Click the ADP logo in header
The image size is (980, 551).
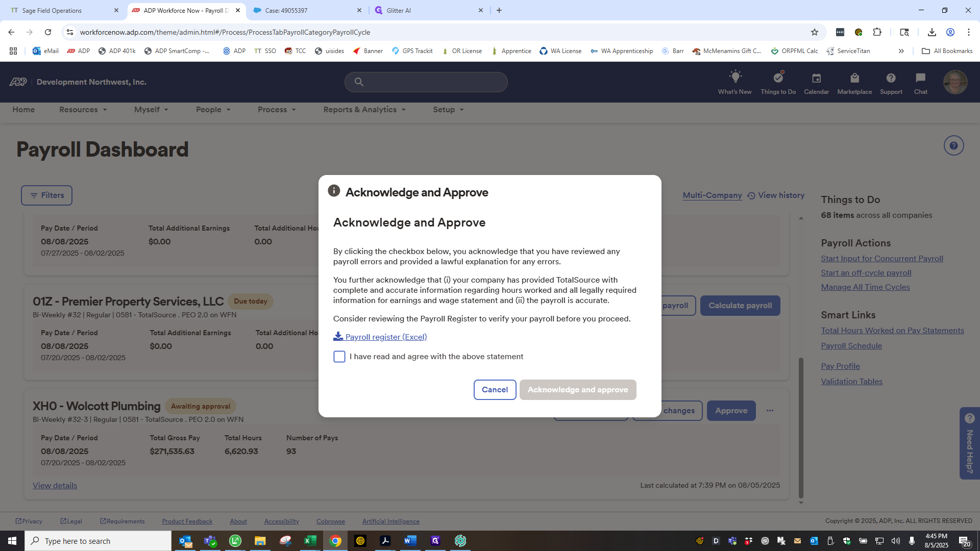pos(18,82)
